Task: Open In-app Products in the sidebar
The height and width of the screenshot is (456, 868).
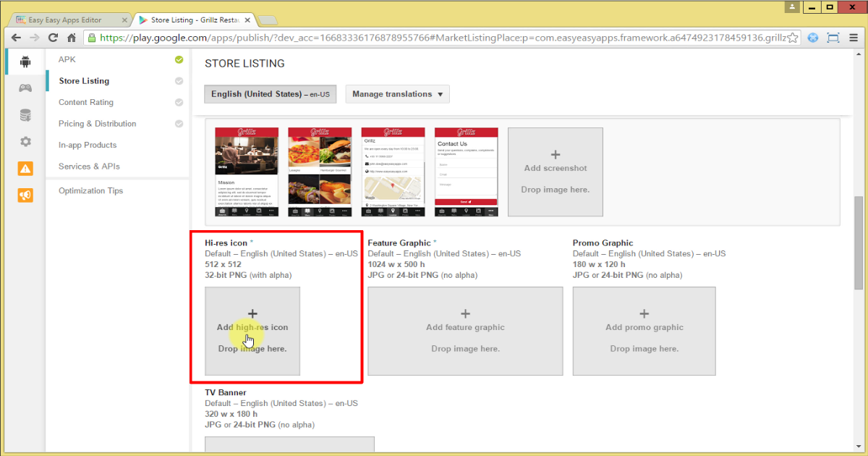Action: pos(88,145)
